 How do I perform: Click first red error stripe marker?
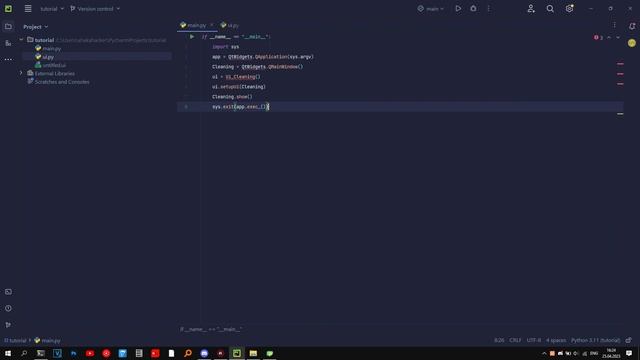coord(620,64)
